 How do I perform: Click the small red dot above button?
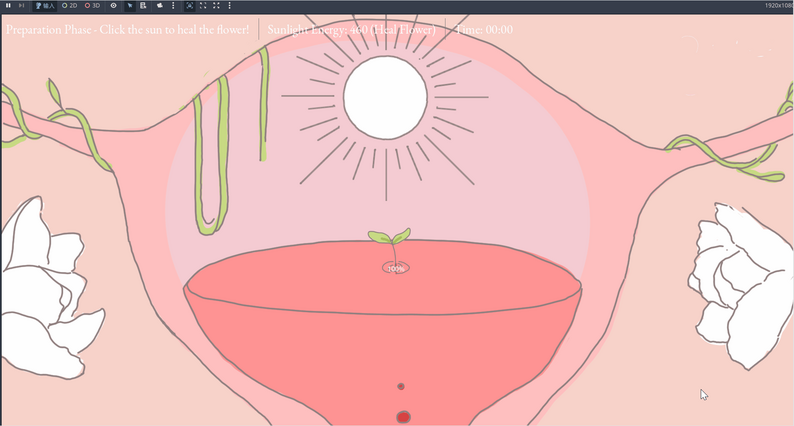(401, 386)
